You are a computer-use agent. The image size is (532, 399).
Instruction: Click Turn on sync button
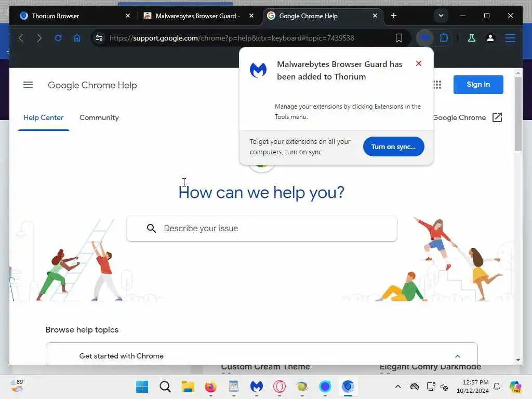coord(394,147)
